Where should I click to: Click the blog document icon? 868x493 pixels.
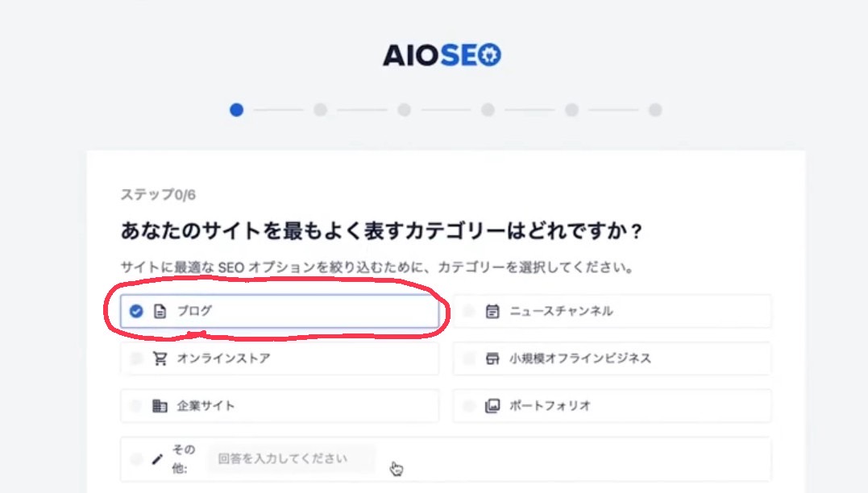click(x=160, y=312)
